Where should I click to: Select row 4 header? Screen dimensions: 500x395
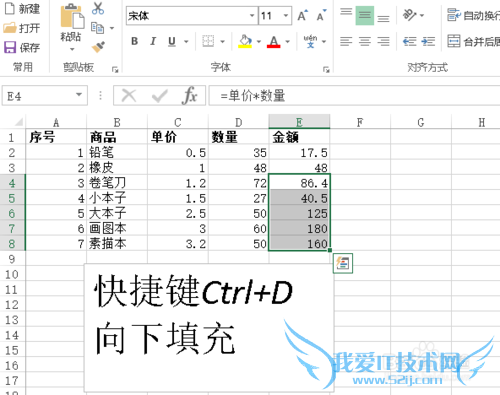pyautogui.click(x=12, y=183)
